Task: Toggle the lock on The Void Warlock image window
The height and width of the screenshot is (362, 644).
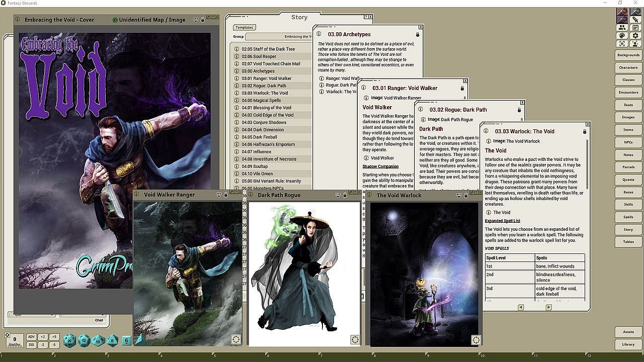Action: click(x=466, y=195)
